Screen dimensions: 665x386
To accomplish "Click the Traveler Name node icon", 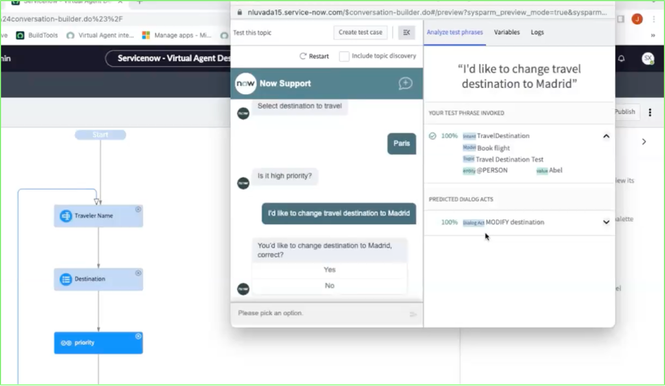I will [66, 216].
